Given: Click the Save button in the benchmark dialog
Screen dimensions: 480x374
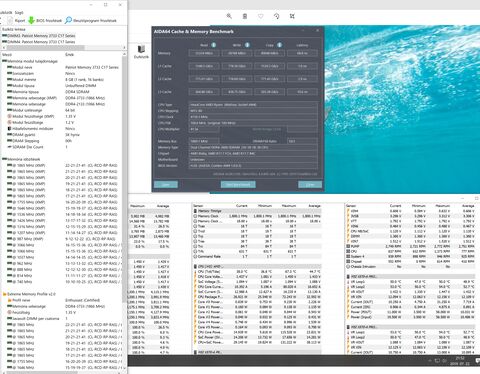Looking at the screenshot, I should click(166, 184).
